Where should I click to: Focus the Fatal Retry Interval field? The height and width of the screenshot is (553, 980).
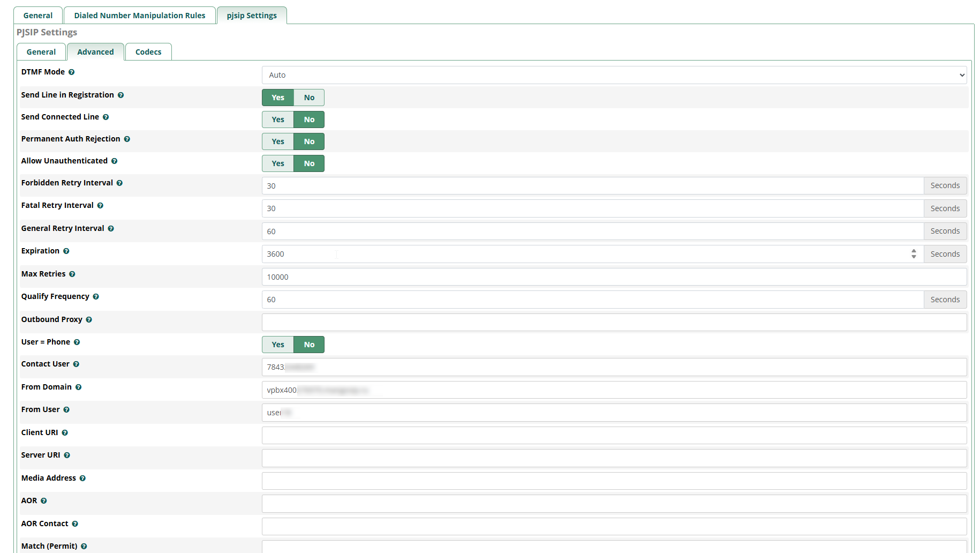(593, 208)
